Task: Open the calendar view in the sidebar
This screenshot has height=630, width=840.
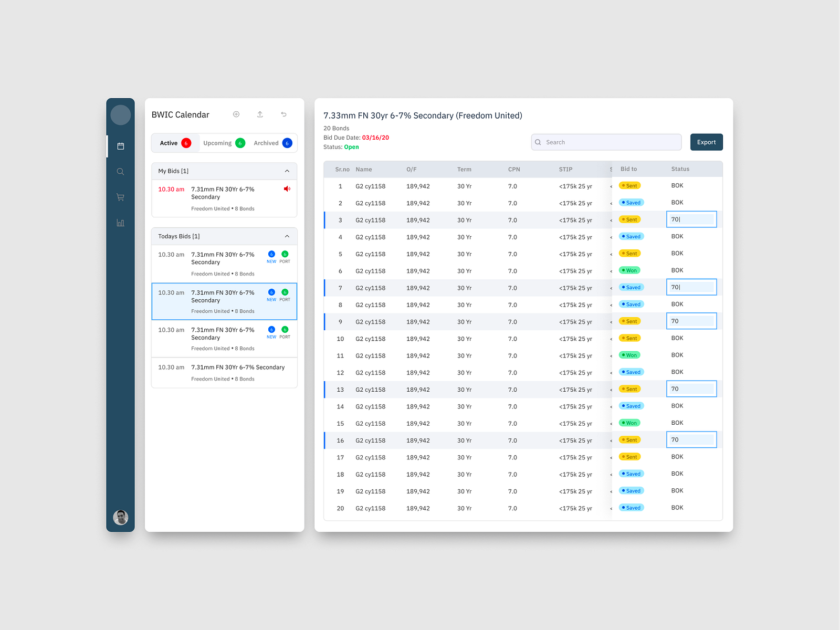Action: tap(120, 146)
